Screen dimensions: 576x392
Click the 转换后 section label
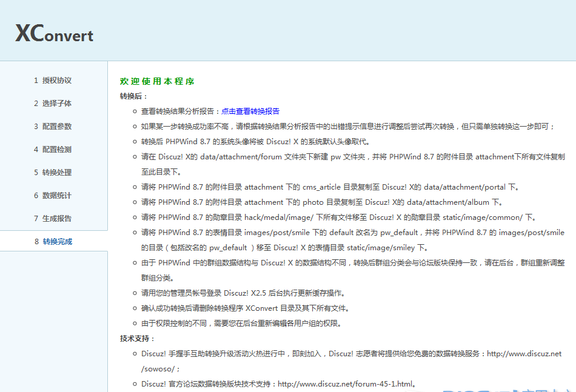129,96
